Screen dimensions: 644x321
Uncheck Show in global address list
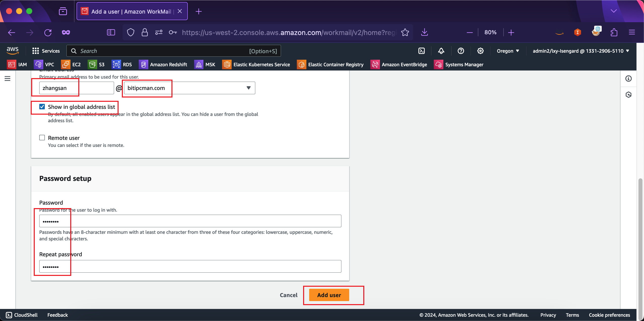[x=42, y=107]
